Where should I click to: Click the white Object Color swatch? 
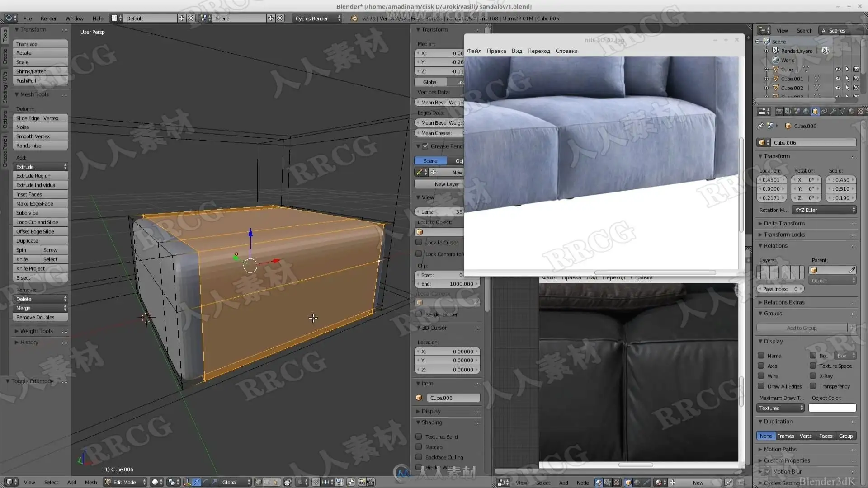(832, 408)
